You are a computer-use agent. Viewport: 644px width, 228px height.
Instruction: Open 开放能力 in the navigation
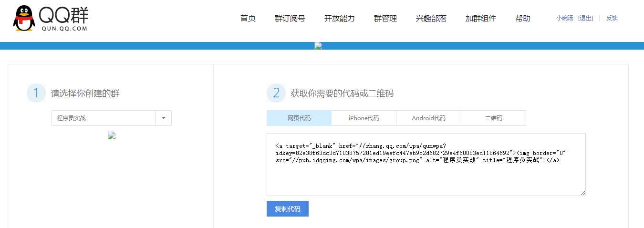pos(340,19)
